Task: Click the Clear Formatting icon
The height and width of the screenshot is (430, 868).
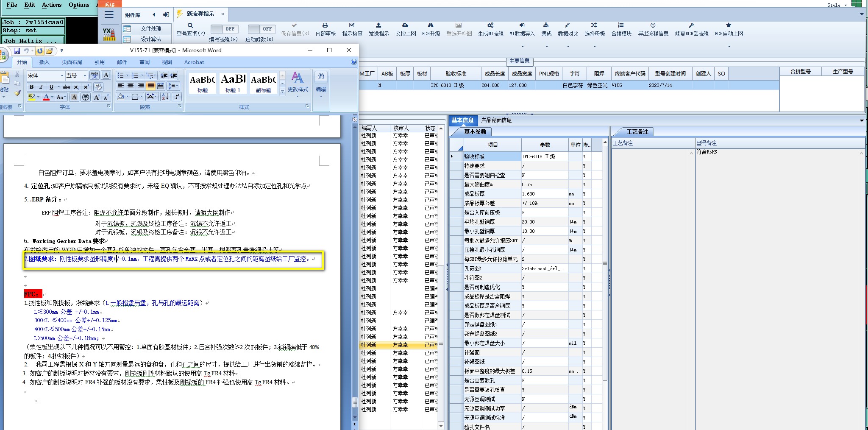Action: [x=98, y=87]
